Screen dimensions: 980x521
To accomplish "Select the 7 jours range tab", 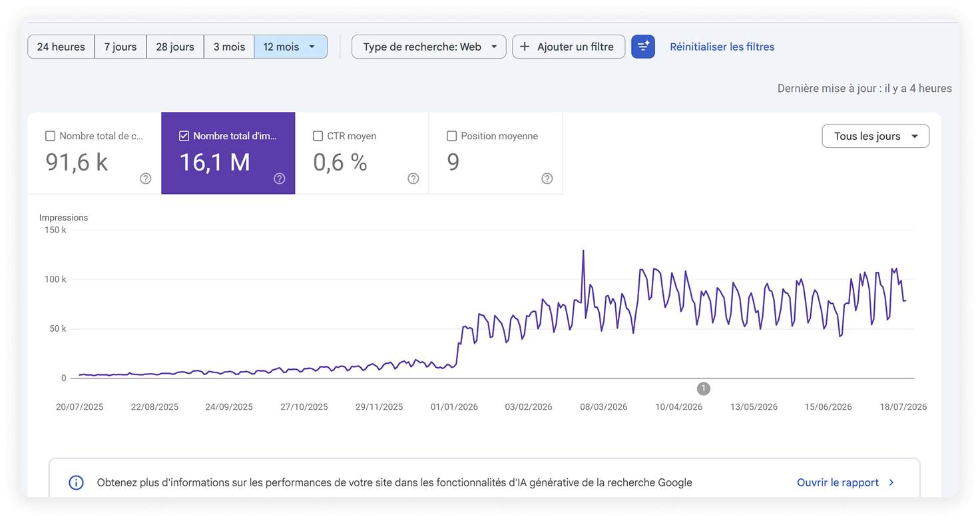I will (121, 47).
